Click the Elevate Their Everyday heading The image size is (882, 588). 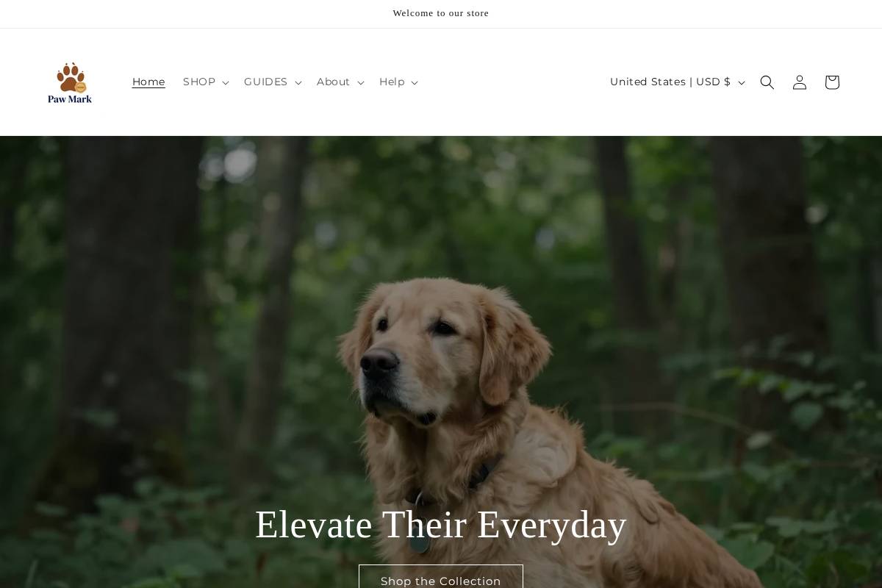[x=441, y=525]
